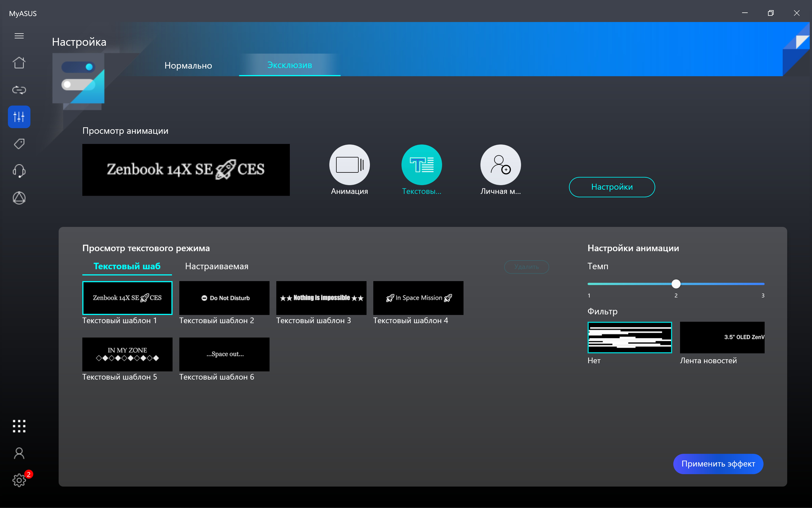This screenshot has height=508, width=812.
Task: Click the Настройки button
Action: (x=612, y=187)
